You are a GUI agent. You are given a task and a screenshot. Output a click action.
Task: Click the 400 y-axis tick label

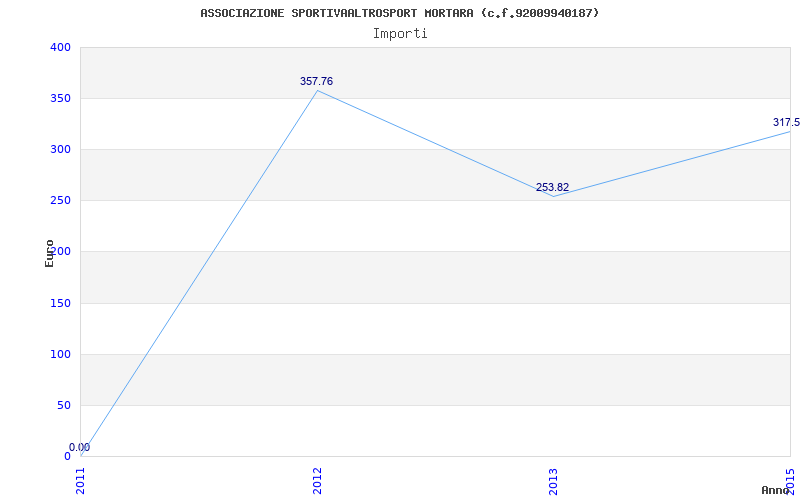[x=60, y=47]
